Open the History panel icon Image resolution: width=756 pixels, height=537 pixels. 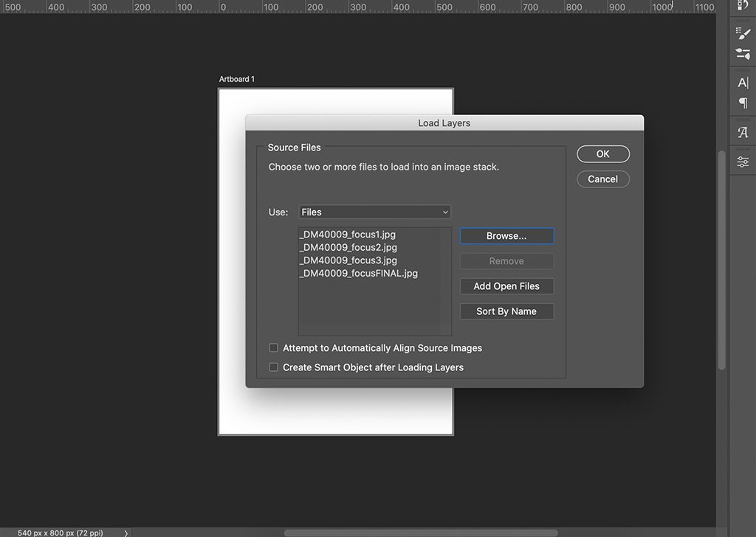pyautogui.click(x=743, y=5)
